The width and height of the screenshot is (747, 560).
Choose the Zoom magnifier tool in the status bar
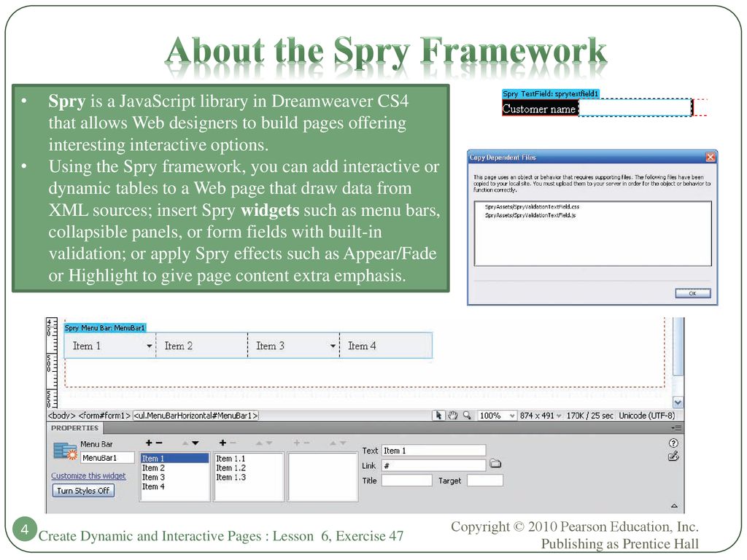(467, 415)
